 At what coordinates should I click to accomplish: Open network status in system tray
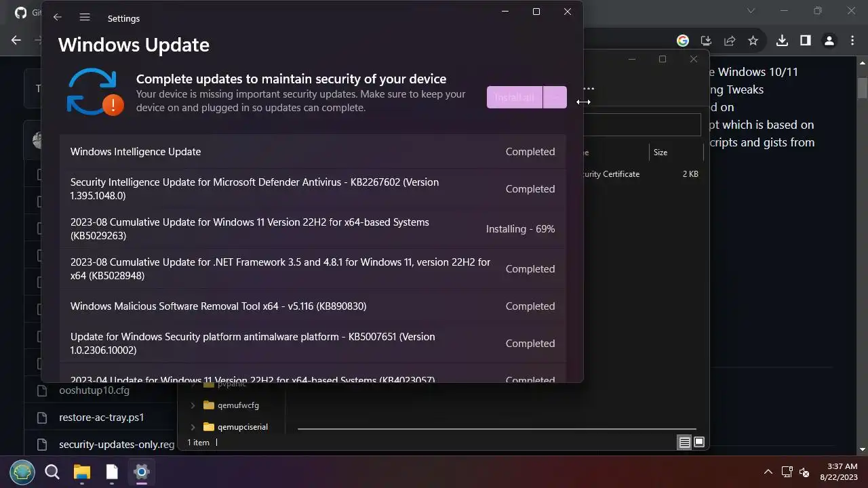(787, 472)
